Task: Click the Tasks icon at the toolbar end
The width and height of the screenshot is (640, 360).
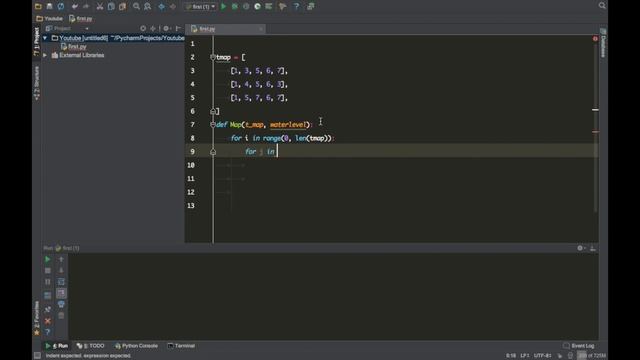Action: [x=311, y=7]
